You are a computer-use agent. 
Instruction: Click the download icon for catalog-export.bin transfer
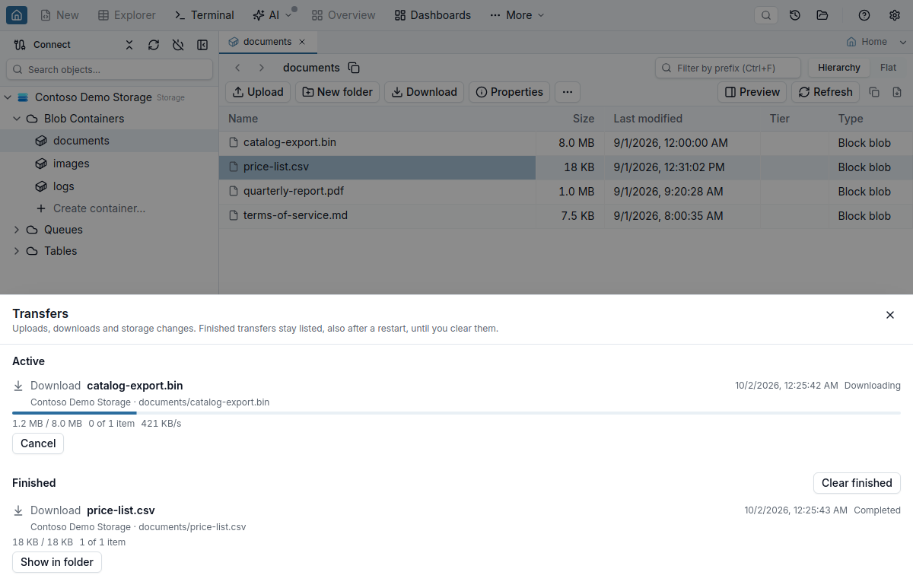pyautogui.click(x=19, y=386)
